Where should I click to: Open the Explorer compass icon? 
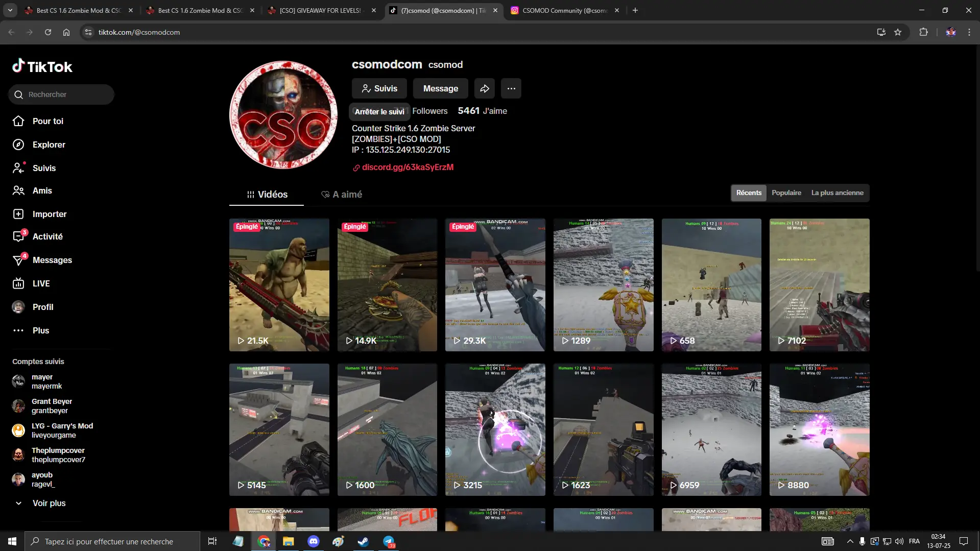[18, 145]
